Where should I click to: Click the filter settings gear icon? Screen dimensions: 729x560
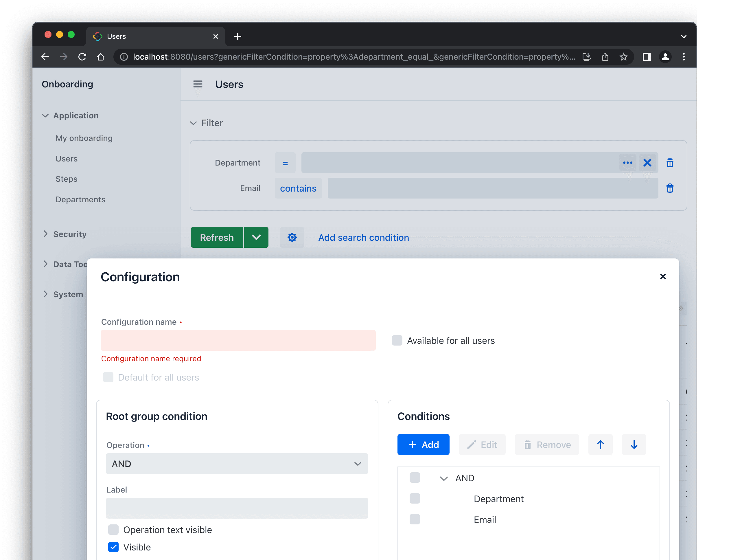292,237
